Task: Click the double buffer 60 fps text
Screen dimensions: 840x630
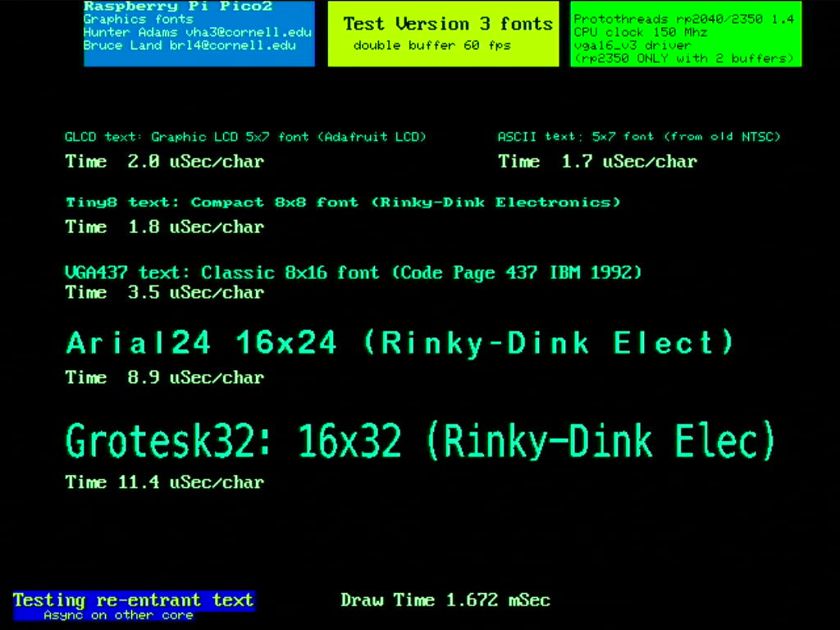Action: 431,45
